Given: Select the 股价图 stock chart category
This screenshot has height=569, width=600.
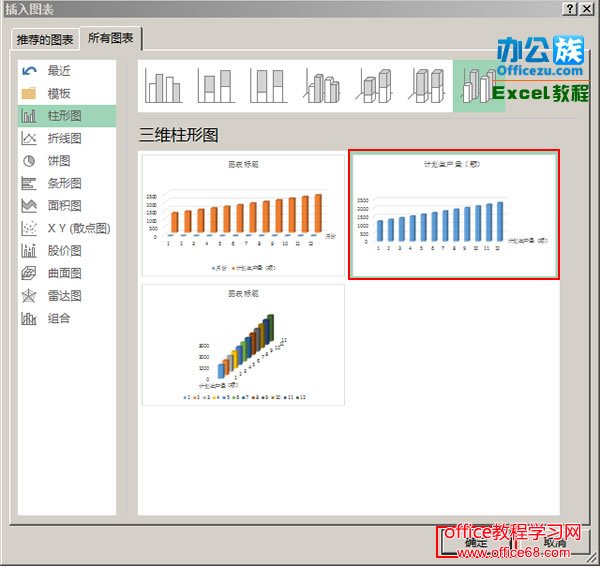Looking at the screenshot, I should pos(67,251).
